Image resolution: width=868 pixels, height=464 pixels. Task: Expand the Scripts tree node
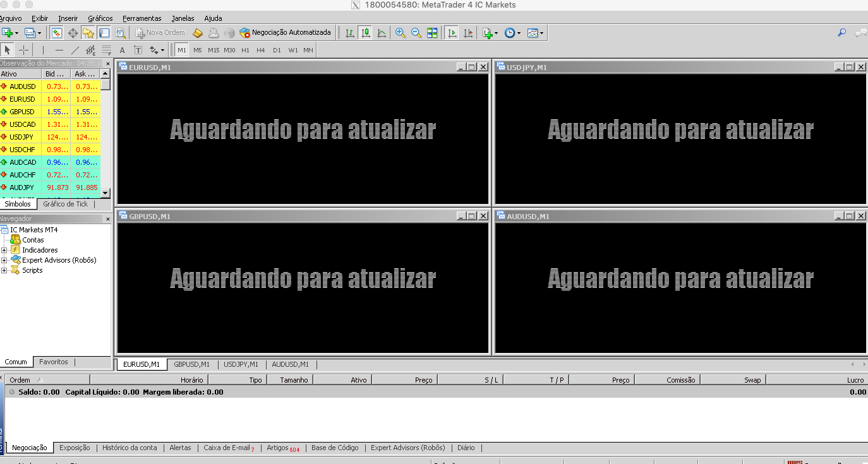point(4,270)
